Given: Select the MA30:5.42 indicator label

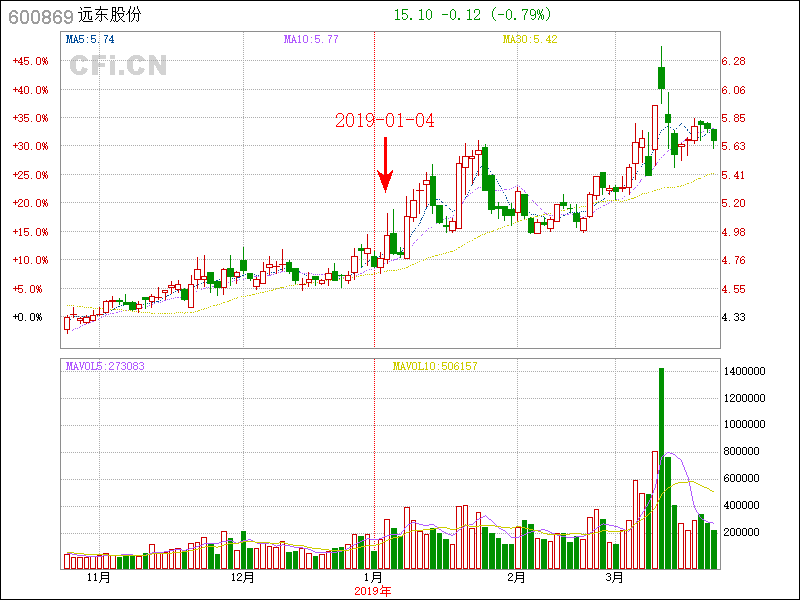Looking at the screenshot, I should tap(529, 40).
